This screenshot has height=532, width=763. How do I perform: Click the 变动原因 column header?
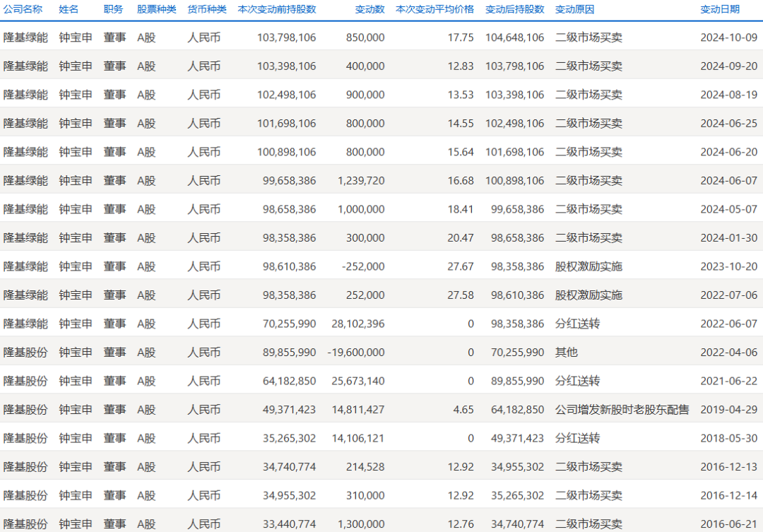pos(574,9)
